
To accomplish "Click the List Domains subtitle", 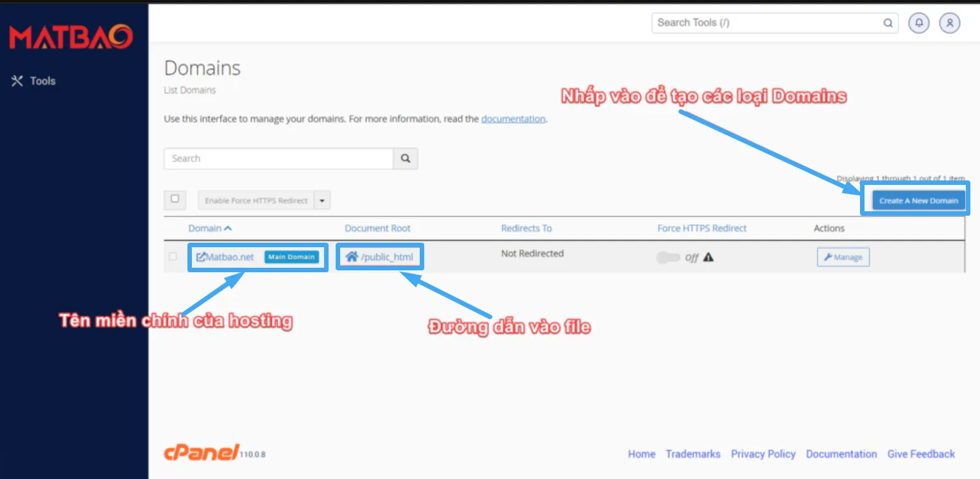I will pyautogui.click(x=190, y=91).
